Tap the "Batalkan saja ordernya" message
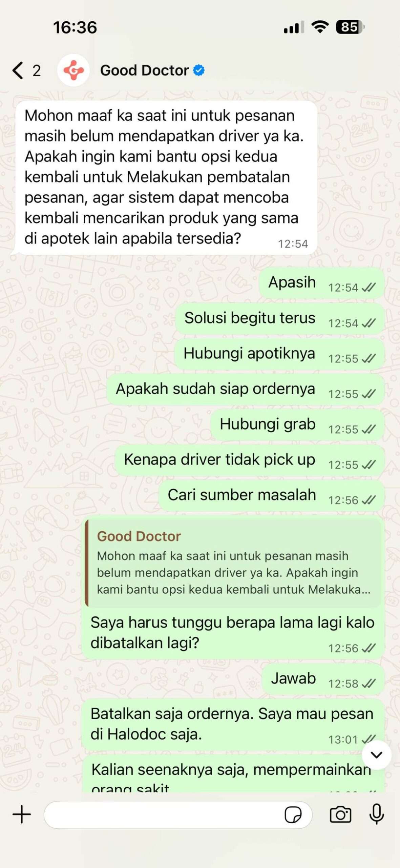This screenshot has height=868, width=400. tap(233, 725)
